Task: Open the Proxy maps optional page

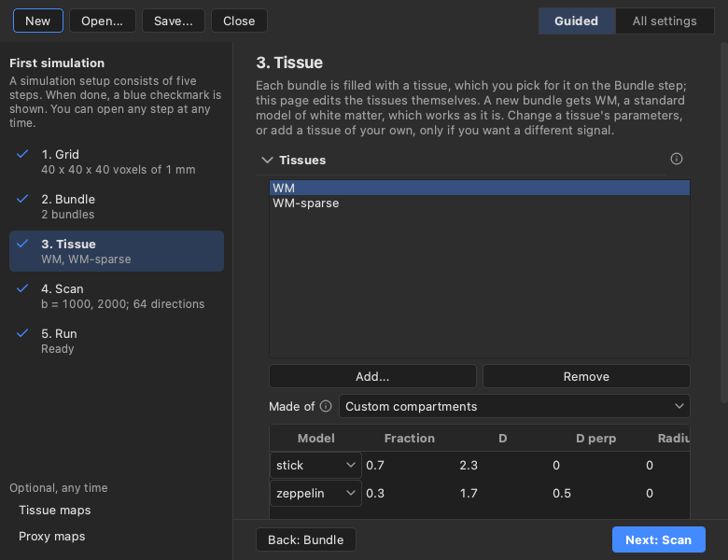Action: point(52,537)
